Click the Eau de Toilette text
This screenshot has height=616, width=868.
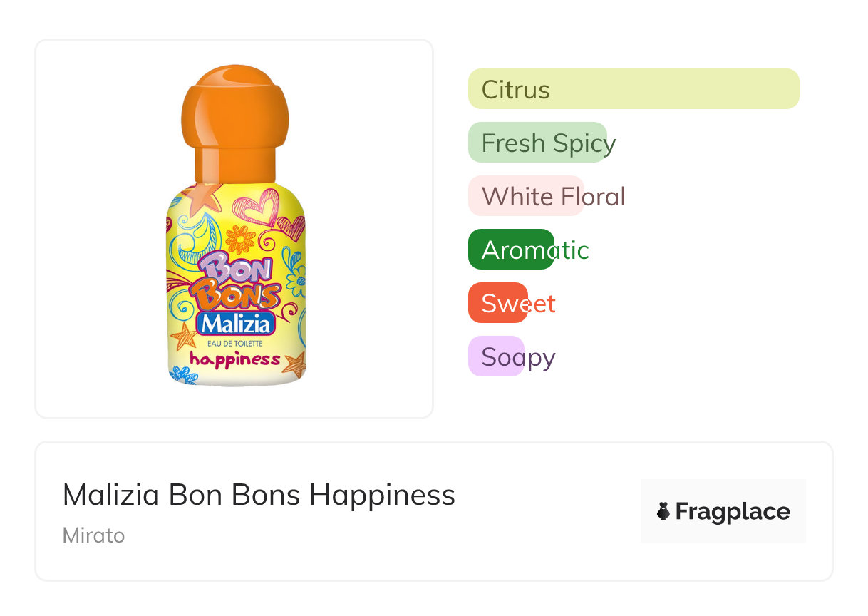tap(235, 344)
